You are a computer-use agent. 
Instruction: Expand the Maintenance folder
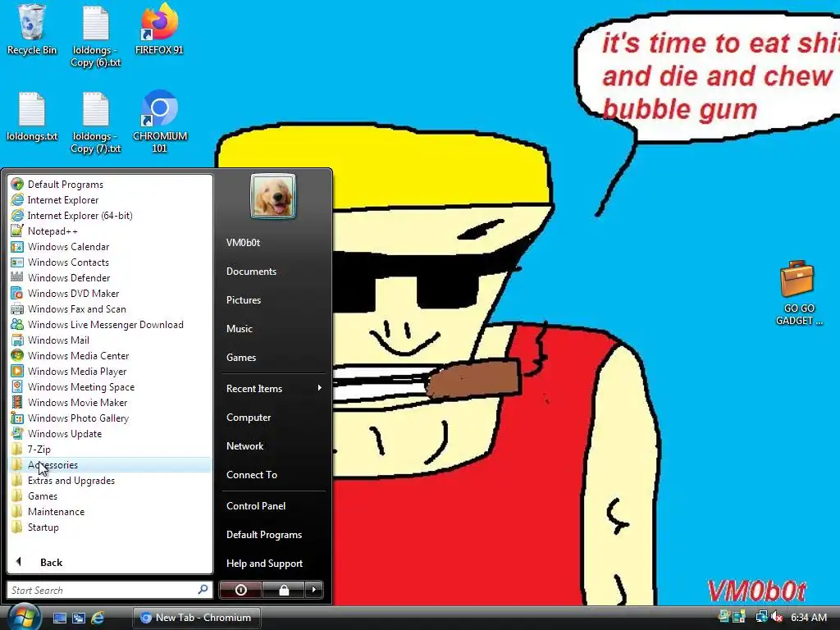(110, 512)
